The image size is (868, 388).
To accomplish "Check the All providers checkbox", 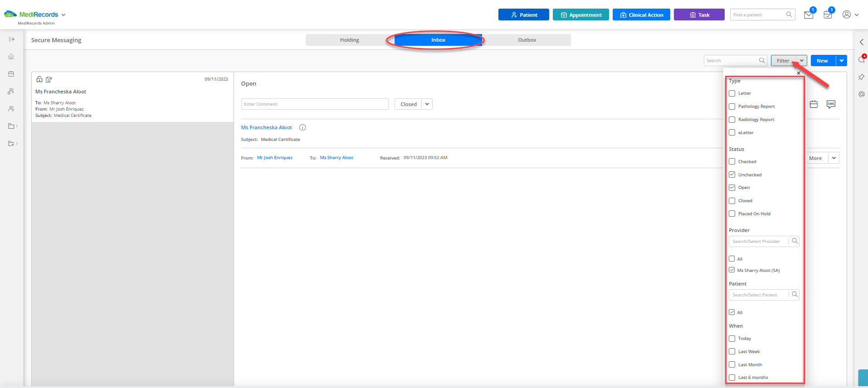I will (x=731, y=259).
